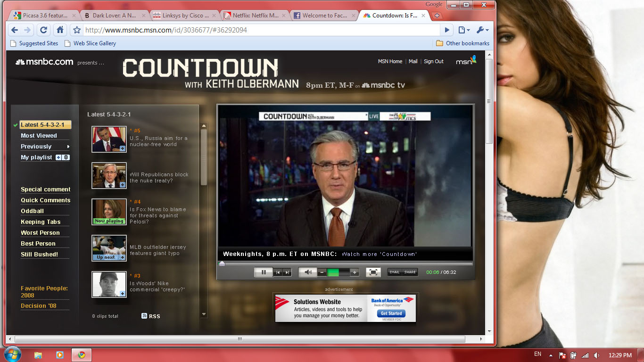
Task: Go to MSN Home
Action: 390,61
